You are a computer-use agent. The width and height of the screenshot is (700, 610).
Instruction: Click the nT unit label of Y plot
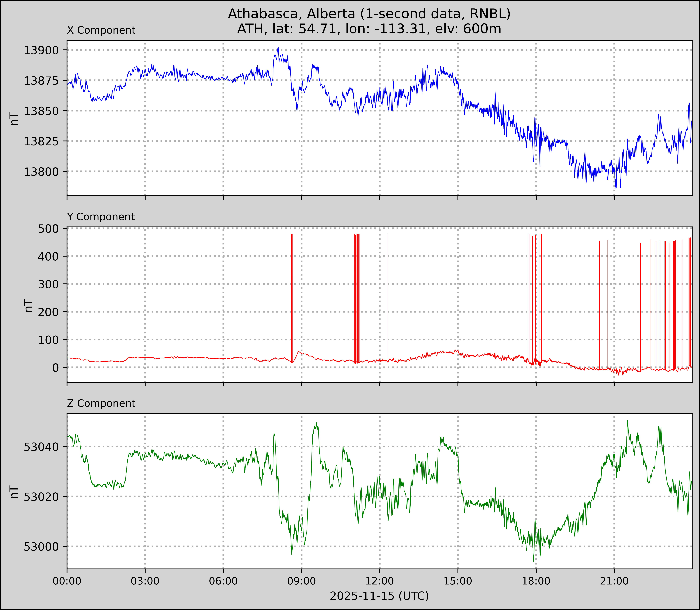pos(28,305)
